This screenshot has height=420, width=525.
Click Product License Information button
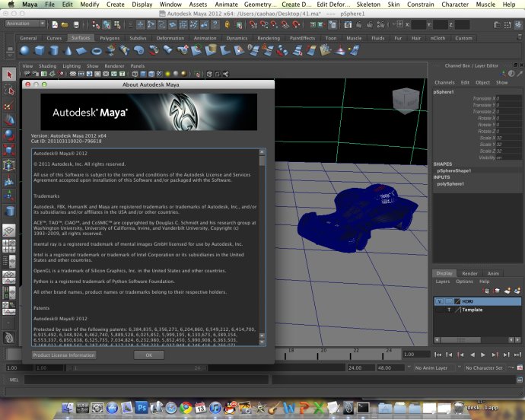[64, 355]
